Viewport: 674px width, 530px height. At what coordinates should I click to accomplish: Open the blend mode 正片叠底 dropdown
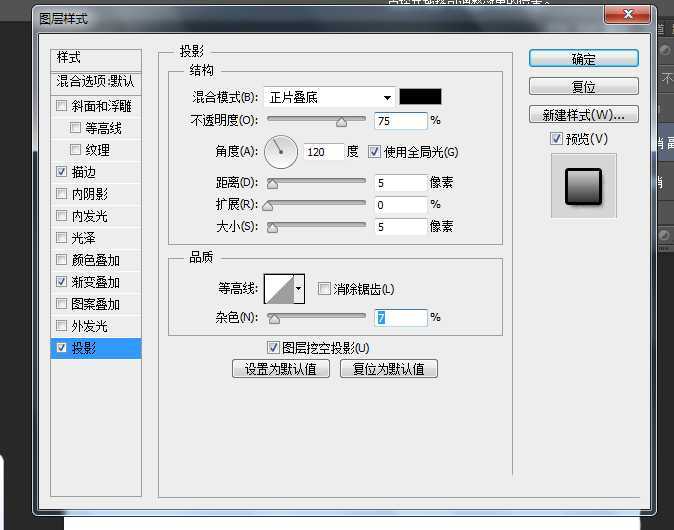click(x=330, y=97)
